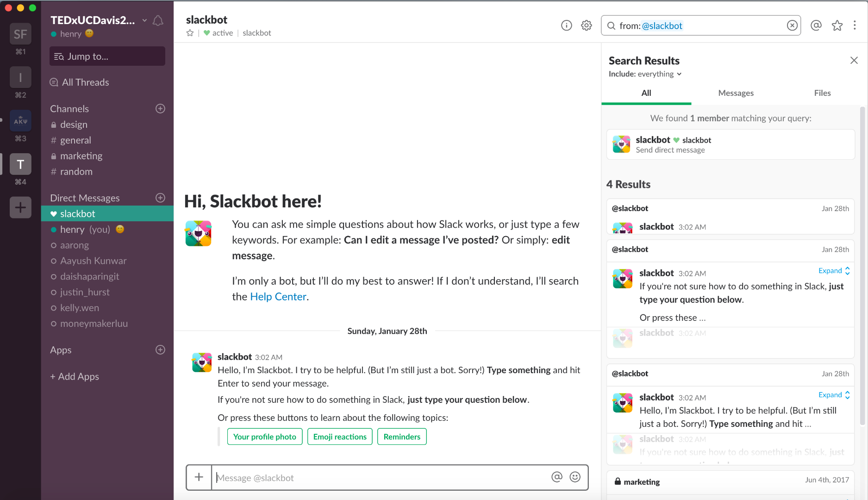Open the emoji picker in the message box
868x500 pixels.
pyautogui.click(x=575, y=477)
